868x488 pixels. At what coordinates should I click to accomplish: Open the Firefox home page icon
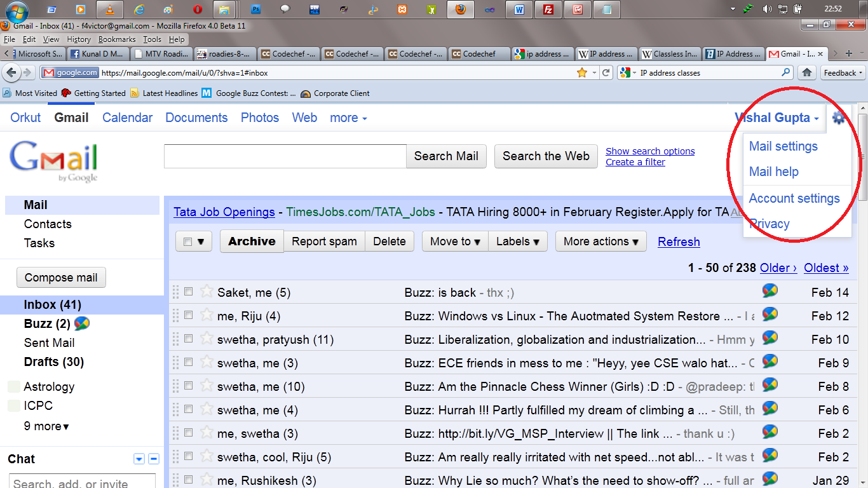click(x=807, y=72)
